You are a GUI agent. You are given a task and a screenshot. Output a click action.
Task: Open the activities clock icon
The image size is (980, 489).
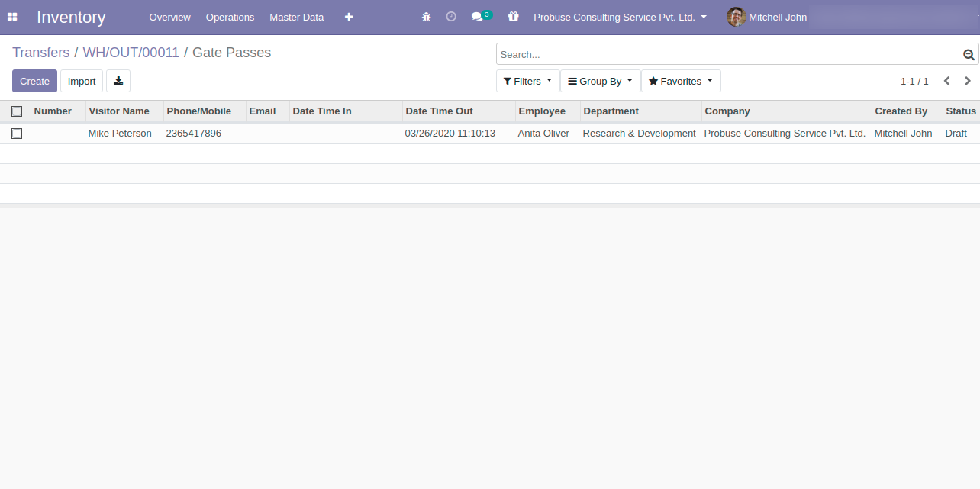tap(451, 17)
